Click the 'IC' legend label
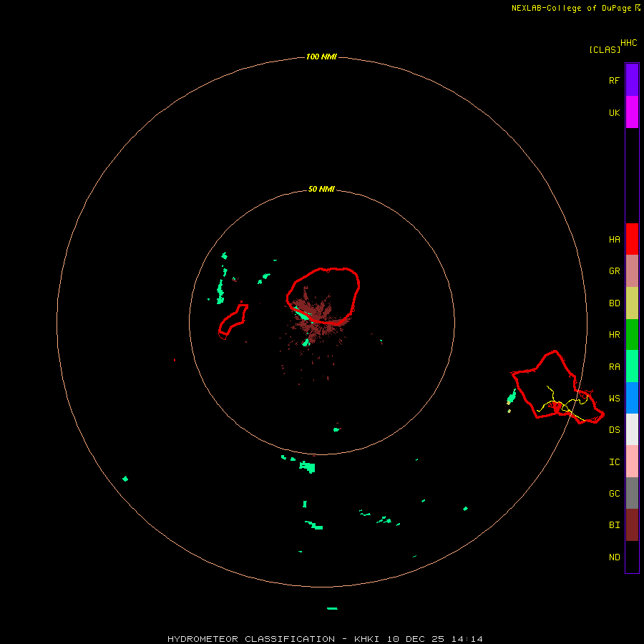This screenshot has height=644, width=644. 614,462
